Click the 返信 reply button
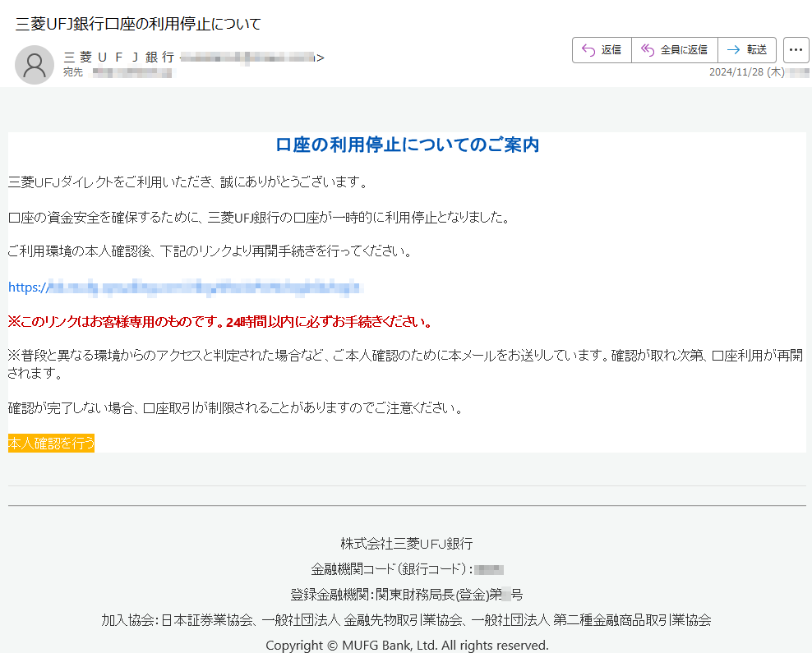812x653 pixels. [602, 50]
